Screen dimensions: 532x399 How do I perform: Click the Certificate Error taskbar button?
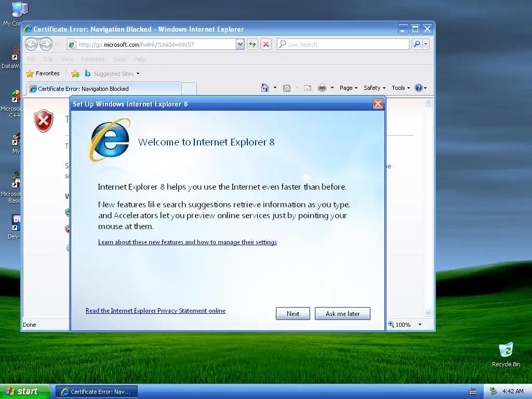[96, 392]
